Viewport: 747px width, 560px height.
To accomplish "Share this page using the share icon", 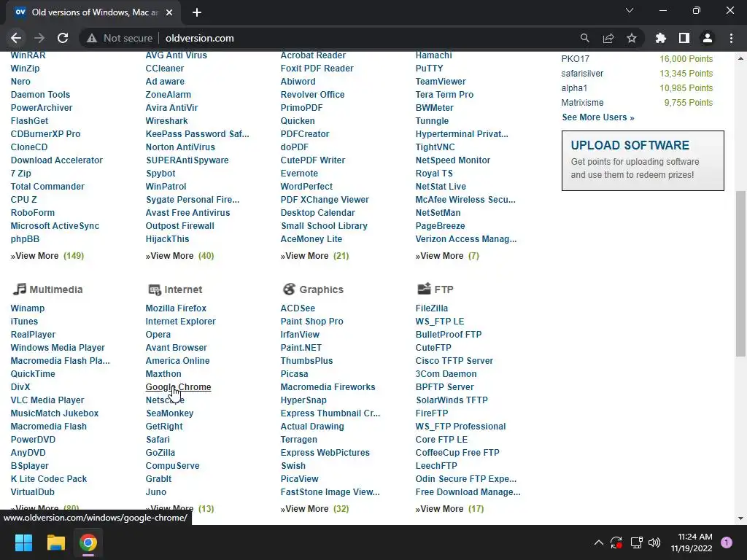I will tap(608, 38).
